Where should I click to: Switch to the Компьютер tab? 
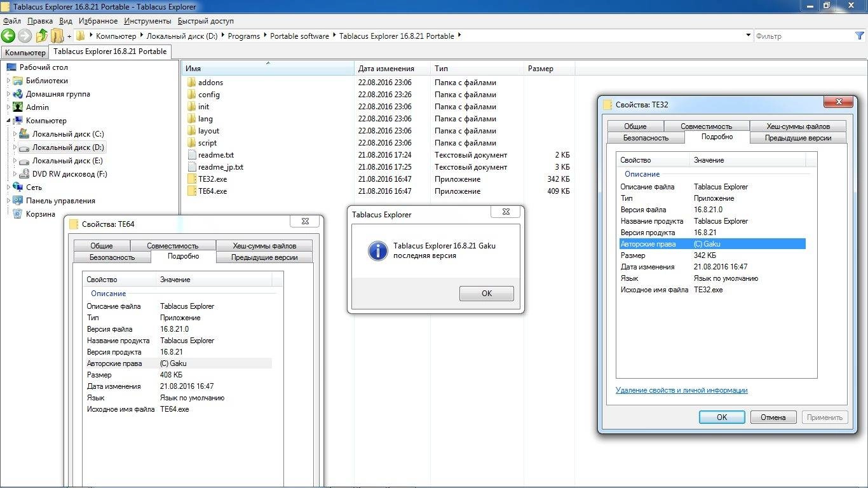tap(25, 52)
